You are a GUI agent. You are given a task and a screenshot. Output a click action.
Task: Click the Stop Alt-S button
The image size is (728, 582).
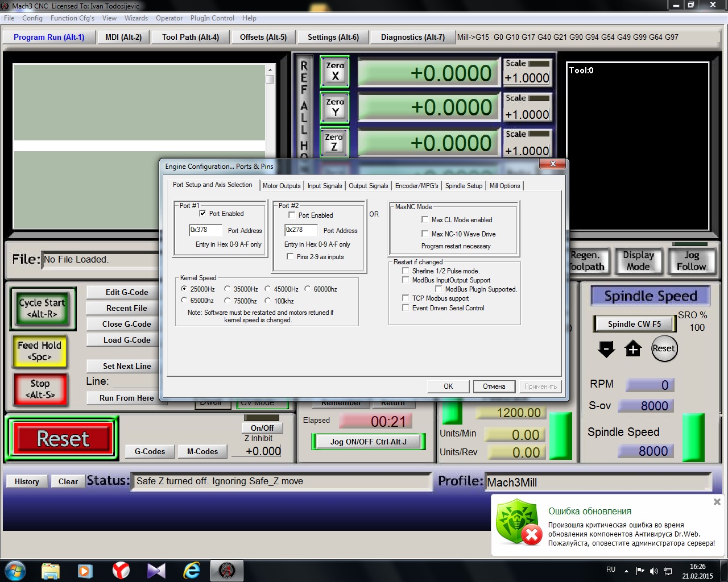40,389
